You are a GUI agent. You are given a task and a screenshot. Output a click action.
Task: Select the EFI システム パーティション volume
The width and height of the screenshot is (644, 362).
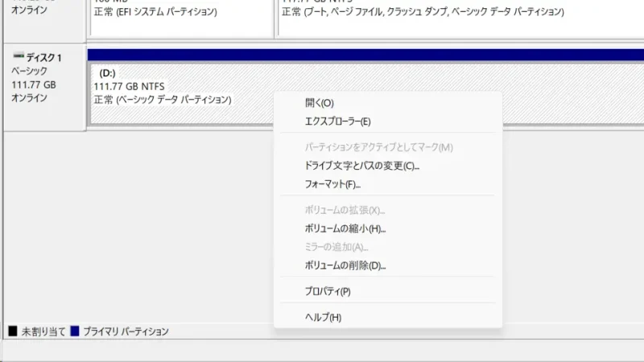(x=181, y=18)
